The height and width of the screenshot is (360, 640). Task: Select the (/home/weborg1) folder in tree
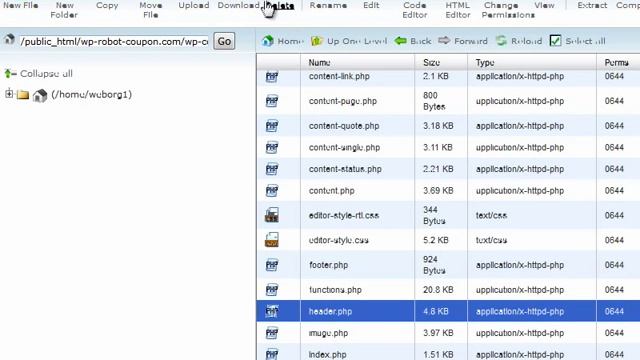pos(91,95)
